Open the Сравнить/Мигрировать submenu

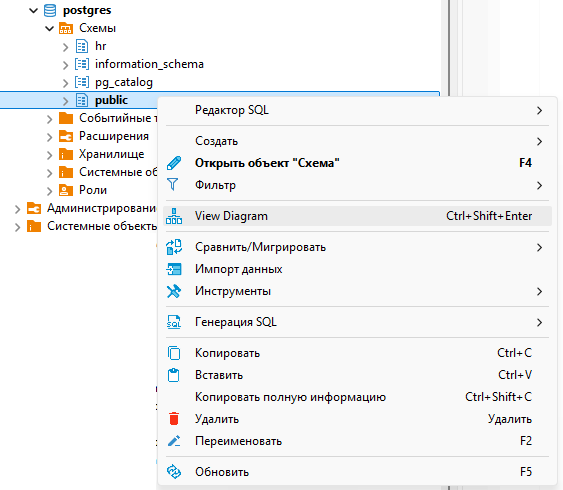[x=357, y=247]
